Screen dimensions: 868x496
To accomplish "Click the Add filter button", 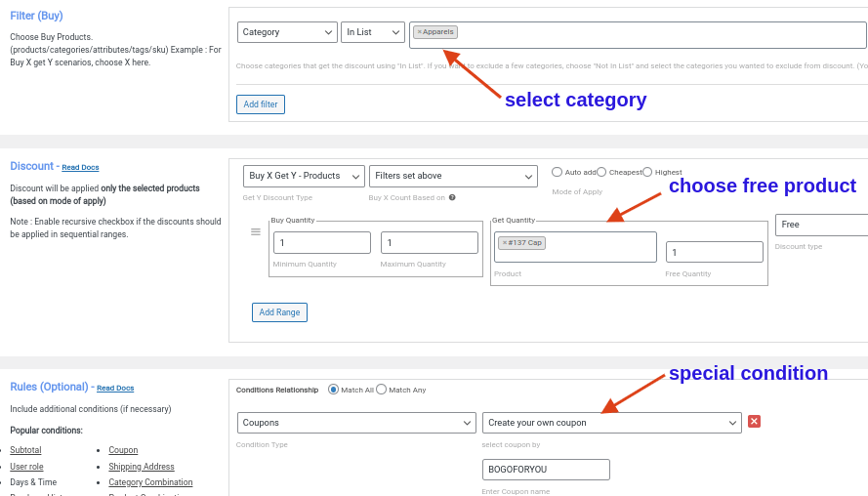I will [x=261, y=104].
